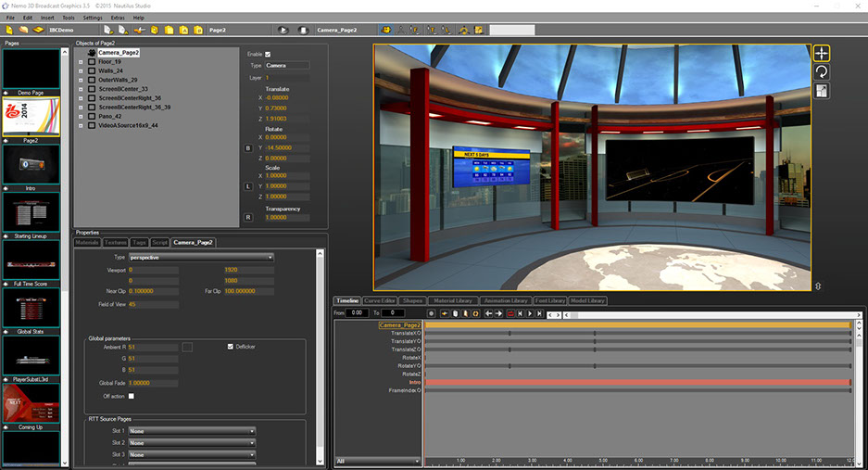Click the Field of View input field

pos(153,303)
